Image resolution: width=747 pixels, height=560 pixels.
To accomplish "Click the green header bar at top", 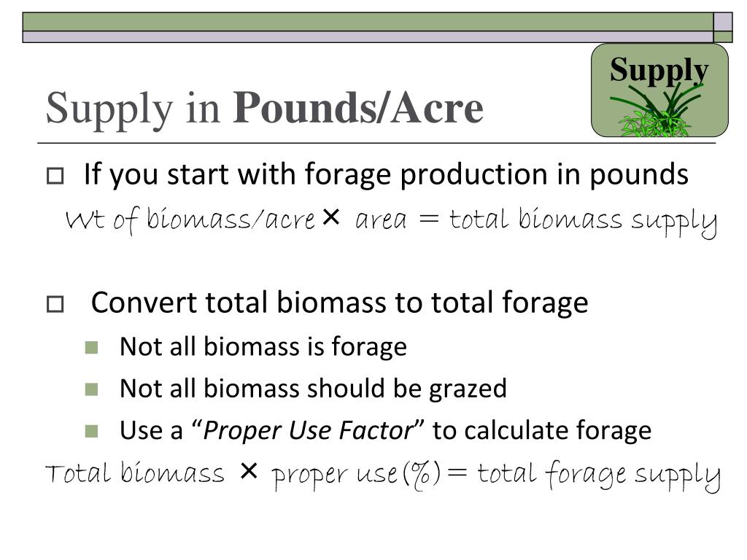I will pyautogui.click(x=368, y=22).
